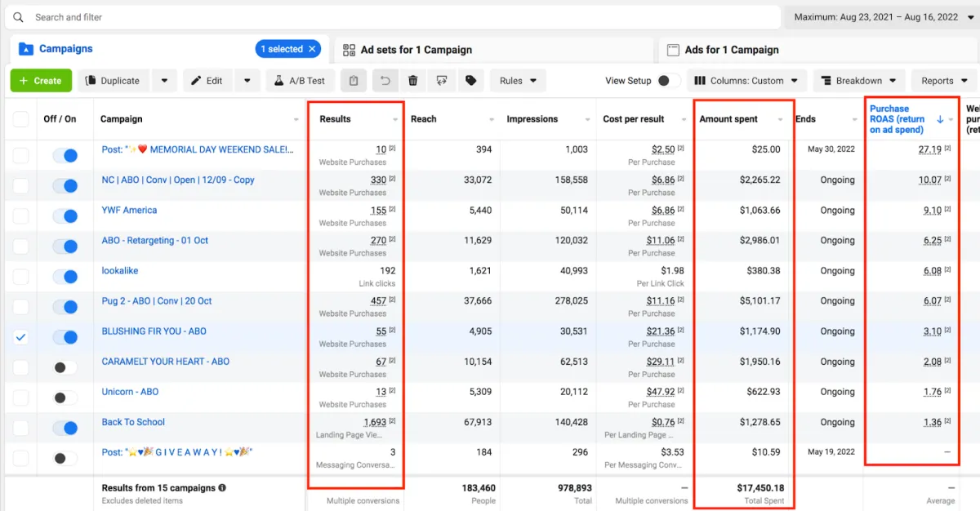Toggle off the YWF America campaign
The image size is (980, 511).
click(65, 216)
